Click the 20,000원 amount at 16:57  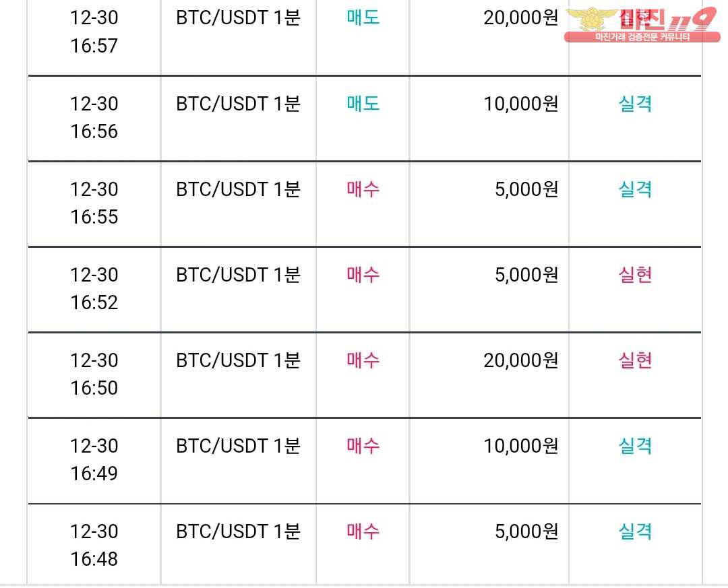click(520, 18)
